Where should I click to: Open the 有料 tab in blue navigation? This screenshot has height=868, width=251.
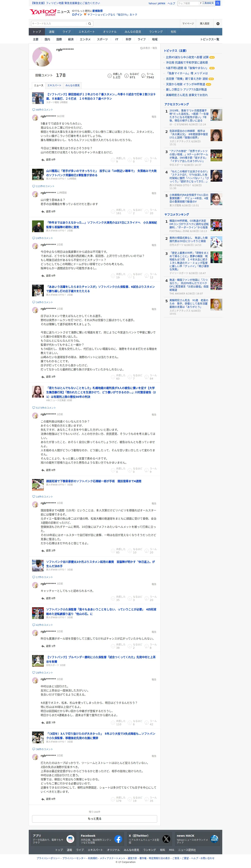pos(173,32)
